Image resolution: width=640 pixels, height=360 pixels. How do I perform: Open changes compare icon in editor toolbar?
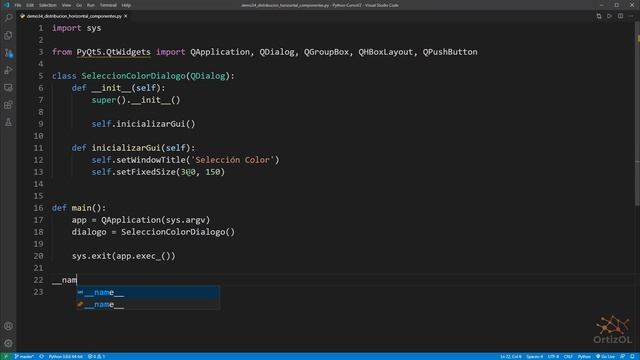tap(599, 16)
